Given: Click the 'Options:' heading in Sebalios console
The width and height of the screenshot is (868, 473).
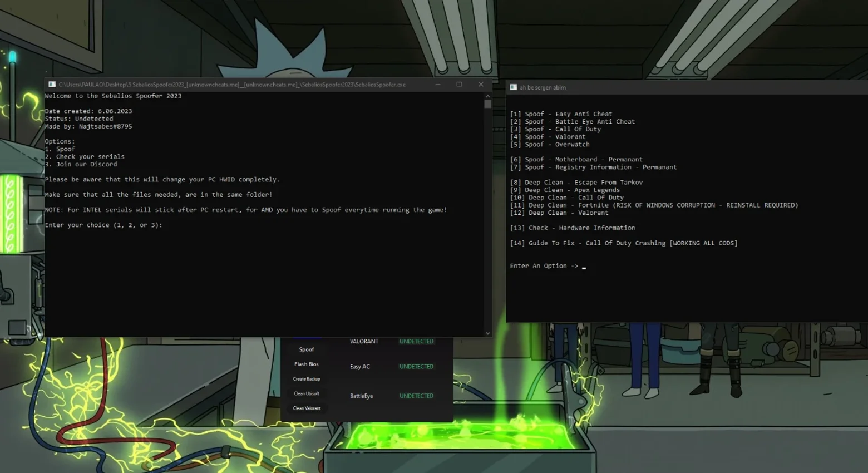Looking at the screenshot, I should [x=60, y=142].
